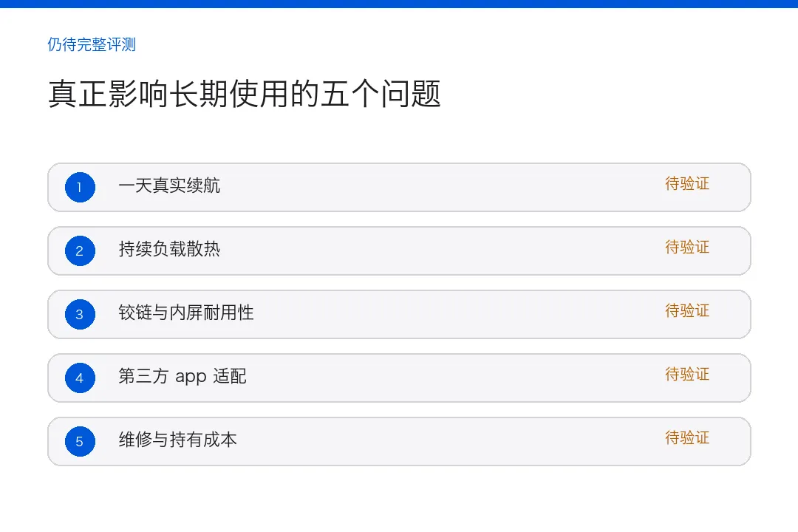Click 待验证 status in 铰链与内屏耐用性 row

pos(687,310)
